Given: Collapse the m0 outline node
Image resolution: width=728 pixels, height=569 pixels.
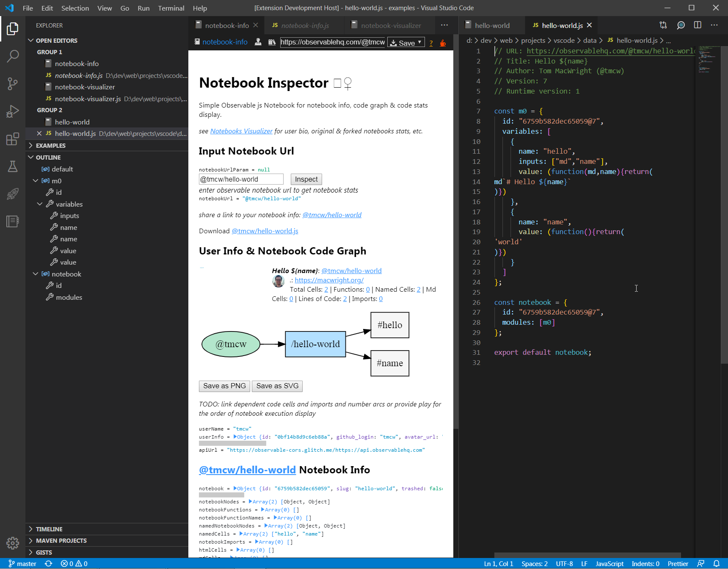Looking at the screenshot, I should (x=36, y=181).
